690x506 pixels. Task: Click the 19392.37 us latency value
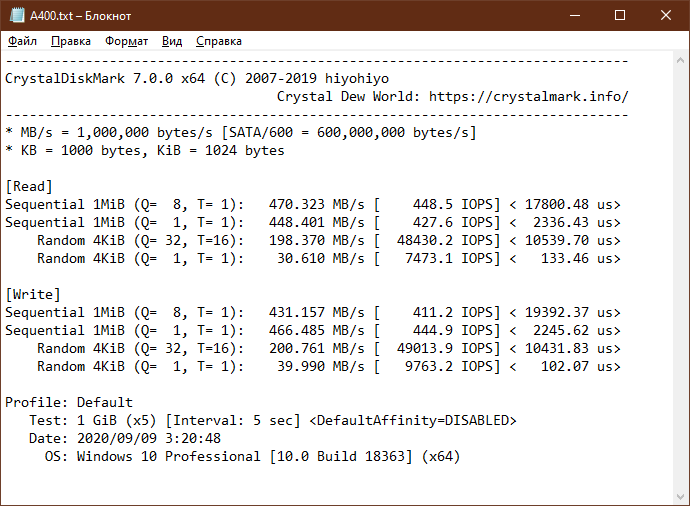pyautogui.click(x=569, y=312)
